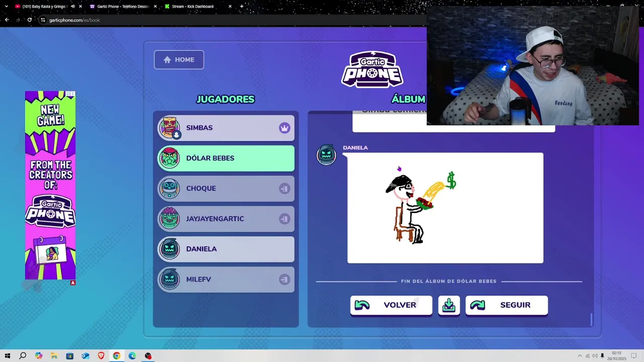
Task: Open Outlook from the taskbar
Action: (85, 356)
